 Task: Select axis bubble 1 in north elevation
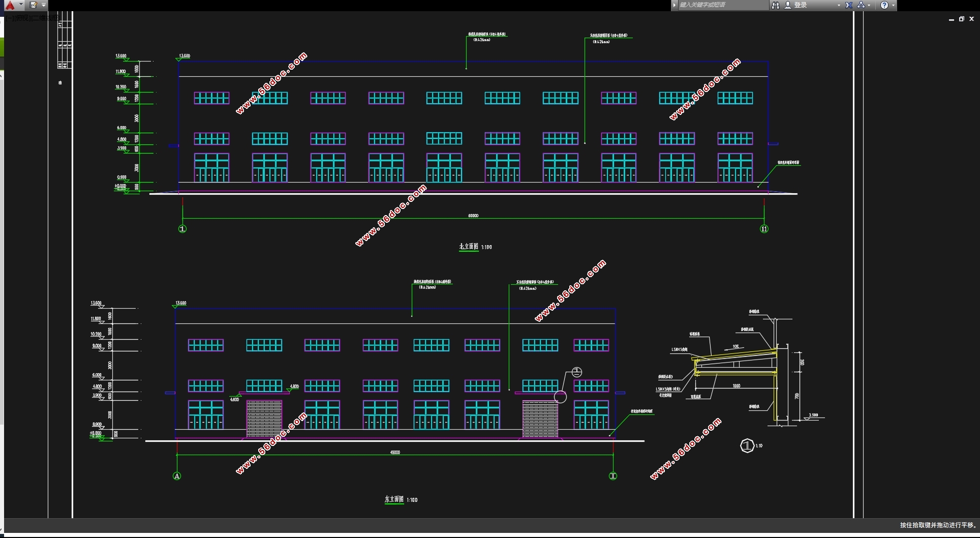[x=182, y=229]
